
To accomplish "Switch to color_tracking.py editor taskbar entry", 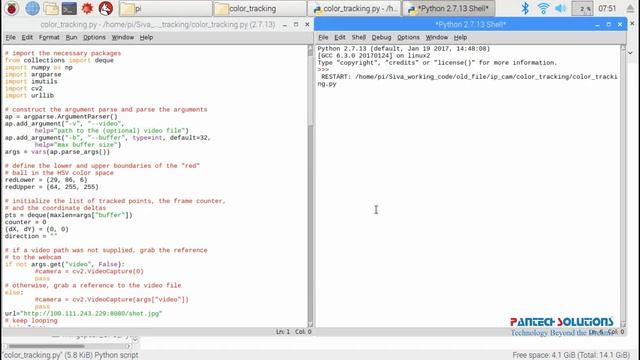I will click(354, 8).
